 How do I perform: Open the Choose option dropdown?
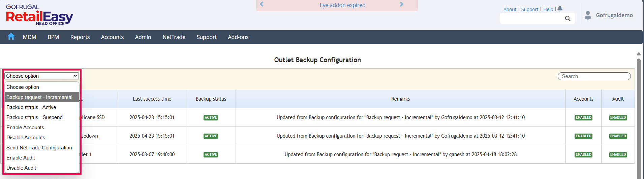pos(41,76)
